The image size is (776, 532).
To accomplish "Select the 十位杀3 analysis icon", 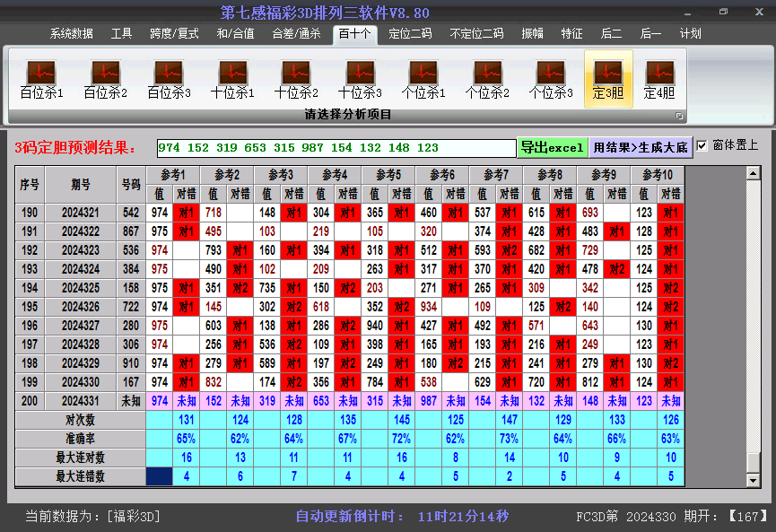I will tap(360, 80).
